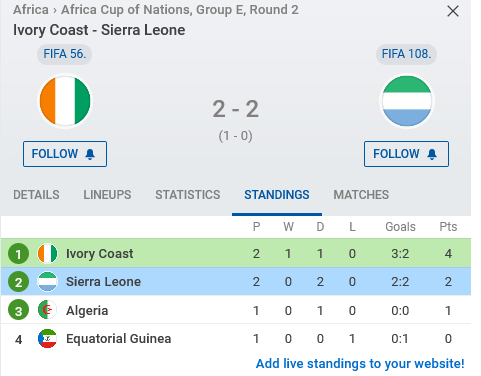Click the Sierra Leone flag in standings

pyautogui.click(x=47, y=282)
